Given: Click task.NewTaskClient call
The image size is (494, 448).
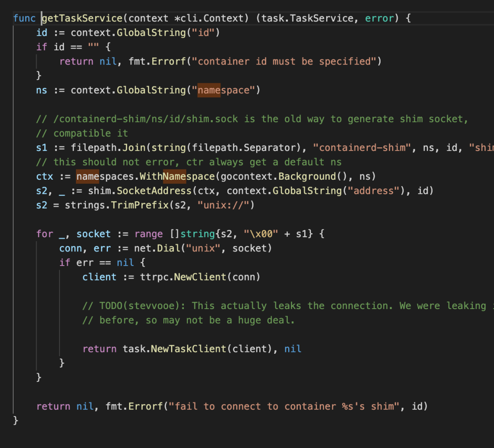Looking at the screenshot, I should click(x=174, y=349).
